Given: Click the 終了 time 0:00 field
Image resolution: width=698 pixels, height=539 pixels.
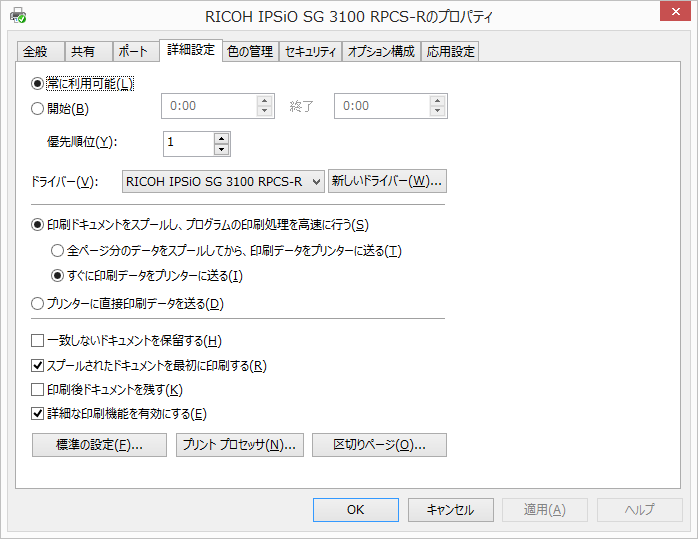Looking at the screenshot, I should 382,106.
